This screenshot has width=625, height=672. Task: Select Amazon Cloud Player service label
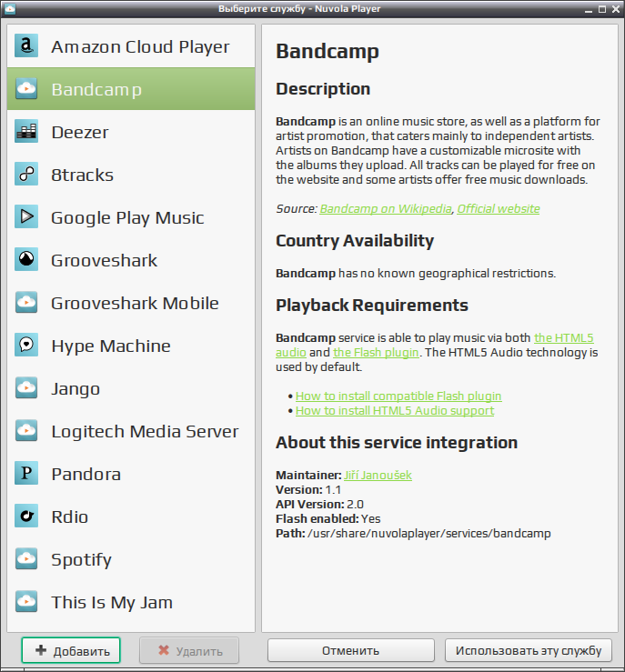pos(140,46)
